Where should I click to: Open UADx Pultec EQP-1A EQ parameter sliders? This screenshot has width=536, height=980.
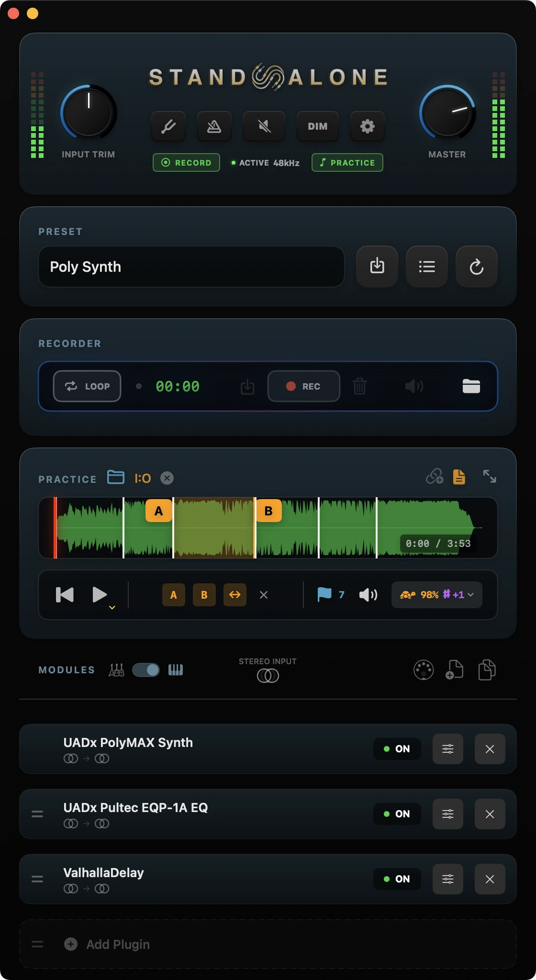click(x=448, y=814)
